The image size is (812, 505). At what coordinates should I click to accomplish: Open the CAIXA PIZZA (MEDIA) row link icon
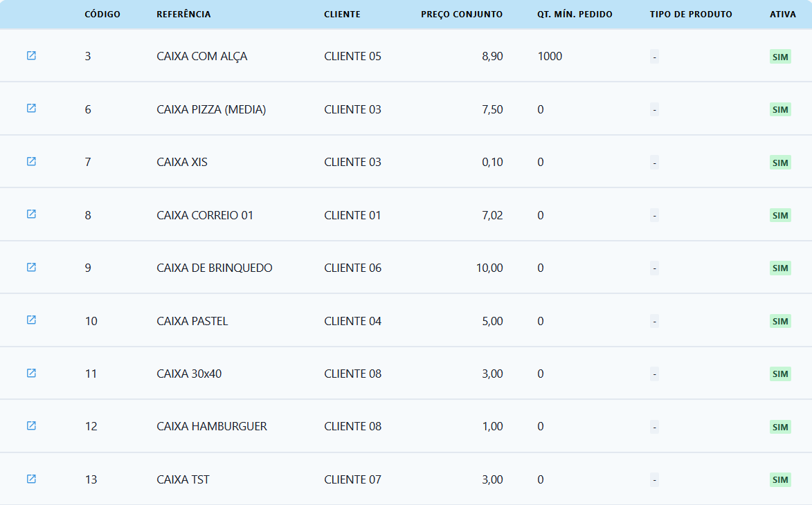pos(31,109)
